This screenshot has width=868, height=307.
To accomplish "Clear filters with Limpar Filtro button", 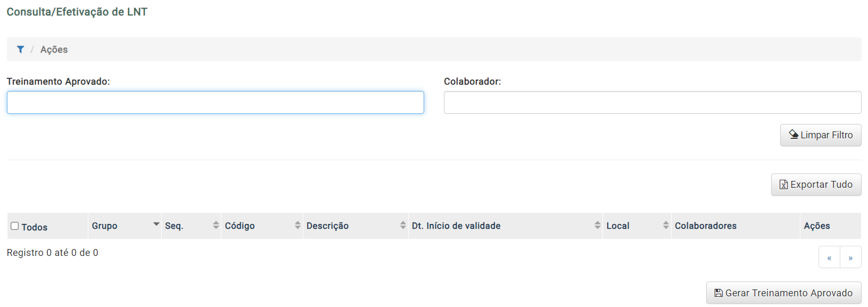I will 821,135.
